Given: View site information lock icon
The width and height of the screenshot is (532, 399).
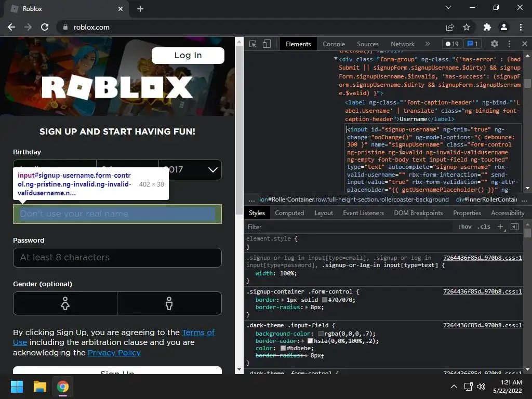Looking at the screenshot, I should pyautogui.click(x=65, y=27).
